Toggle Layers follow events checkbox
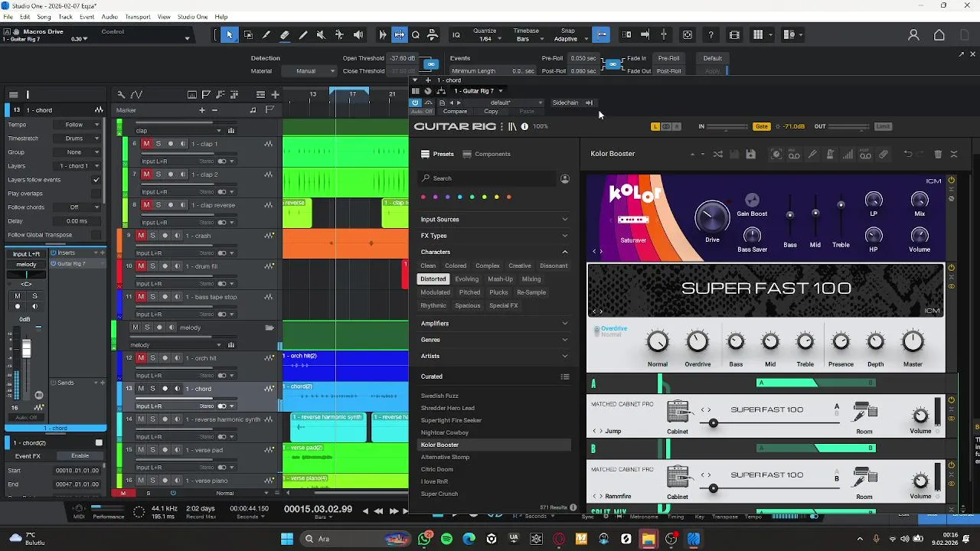This screenshot has width=980, height=551. coord(96,180)
